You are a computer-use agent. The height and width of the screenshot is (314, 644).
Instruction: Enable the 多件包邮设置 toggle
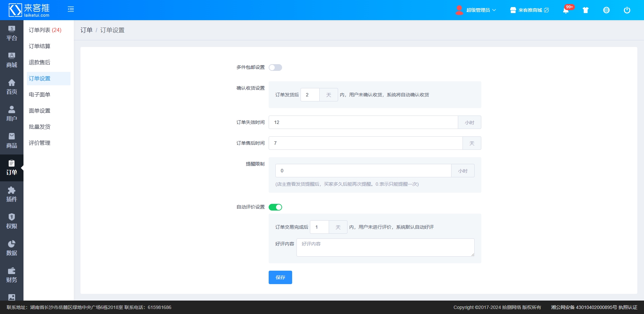point(275,68)
